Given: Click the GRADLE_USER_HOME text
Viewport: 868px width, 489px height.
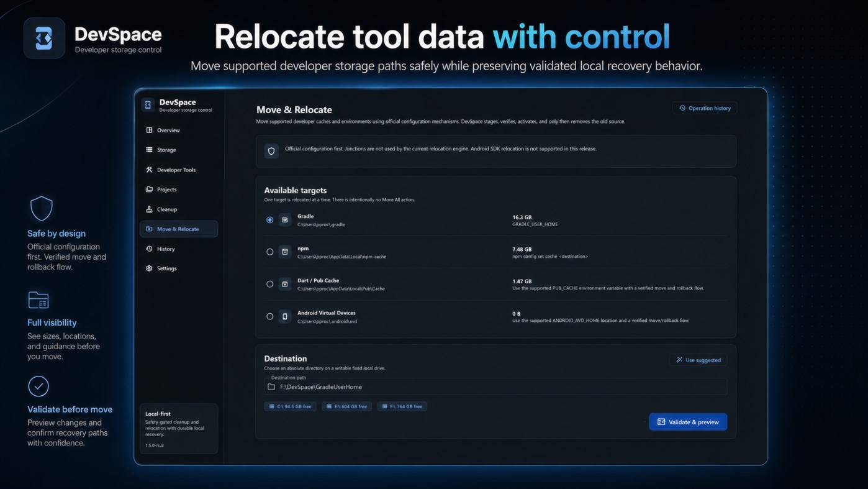Looking at the screenshot, I should point(535,224).
